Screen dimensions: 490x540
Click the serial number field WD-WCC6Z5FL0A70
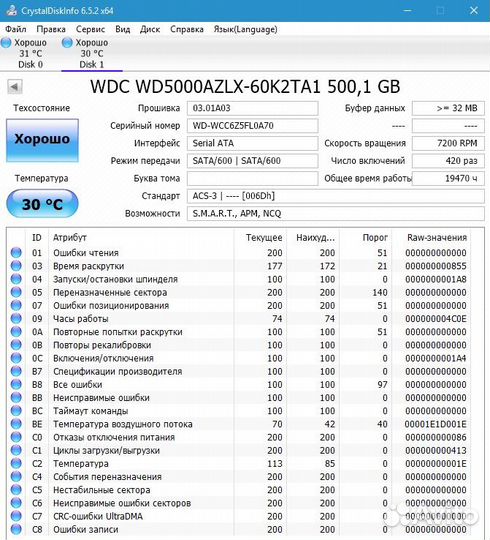click(x=252, y=126)
